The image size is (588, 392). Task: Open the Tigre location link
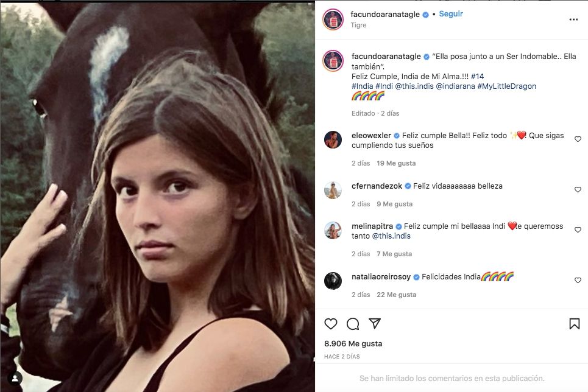click(x=358, y=26)
